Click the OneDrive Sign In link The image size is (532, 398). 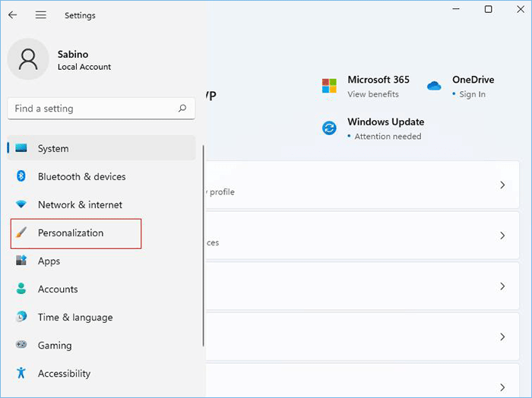[472, 94]
